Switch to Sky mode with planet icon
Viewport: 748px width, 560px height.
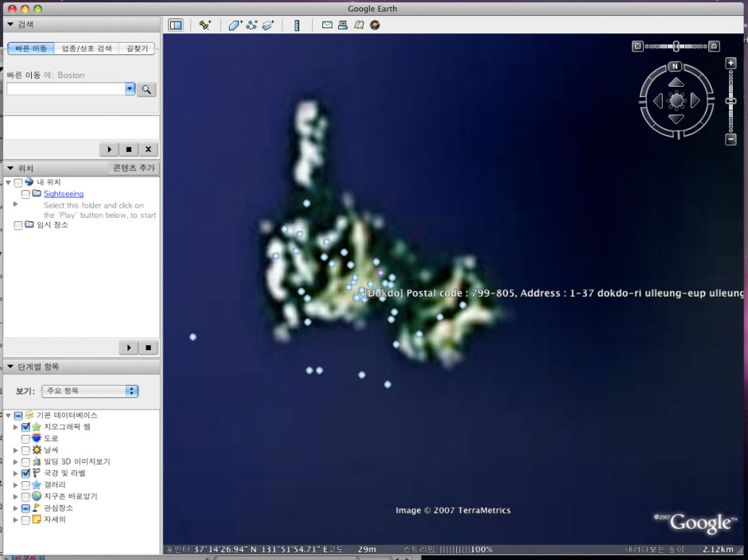[x=375, y=25]
